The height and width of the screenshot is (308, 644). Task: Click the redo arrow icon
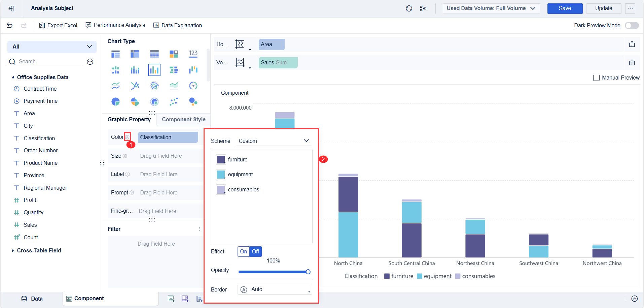pyautogui.click(x=24, y=25)
